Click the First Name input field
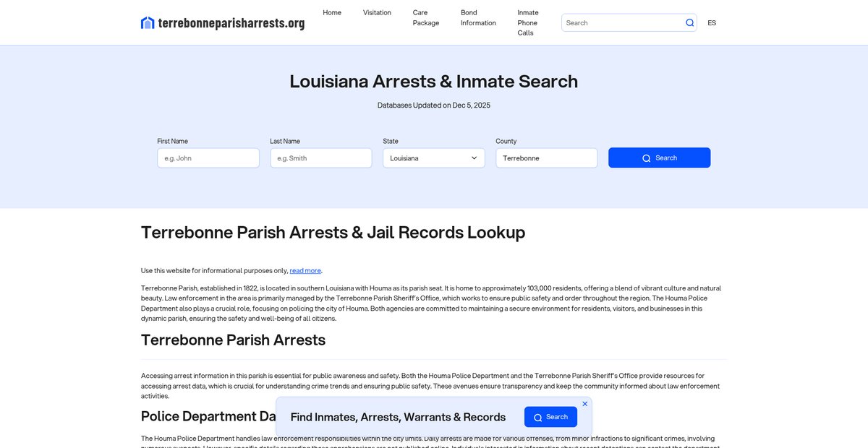The width and height of the screenshot is (868, 448). click(208, 158)
